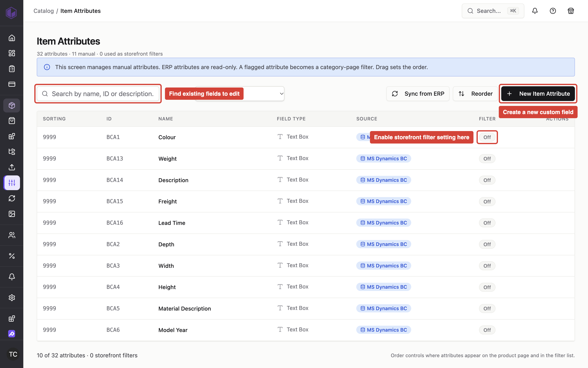
Task: Open the storefront icon in top bar
Action: click(x=571, y=11)
